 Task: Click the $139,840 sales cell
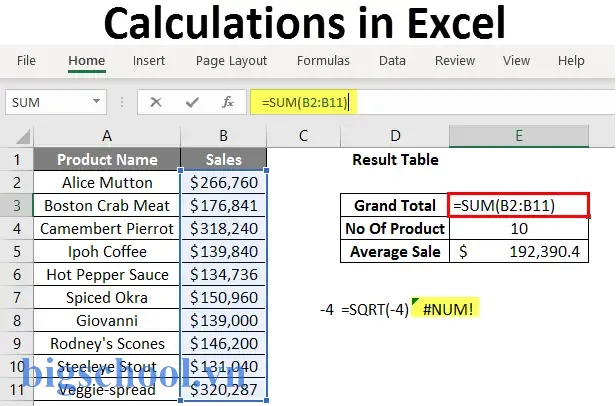(x=224, y=251)
